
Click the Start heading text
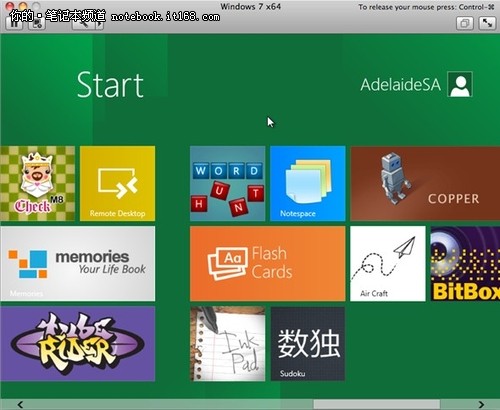[110, 85]
